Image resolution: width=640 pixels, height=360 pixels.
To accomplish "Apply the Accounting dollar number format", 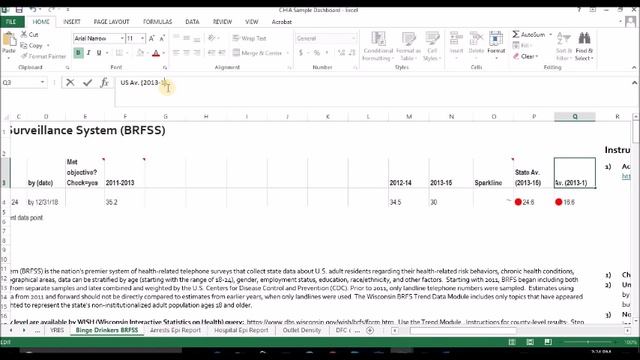I will 301,53.
